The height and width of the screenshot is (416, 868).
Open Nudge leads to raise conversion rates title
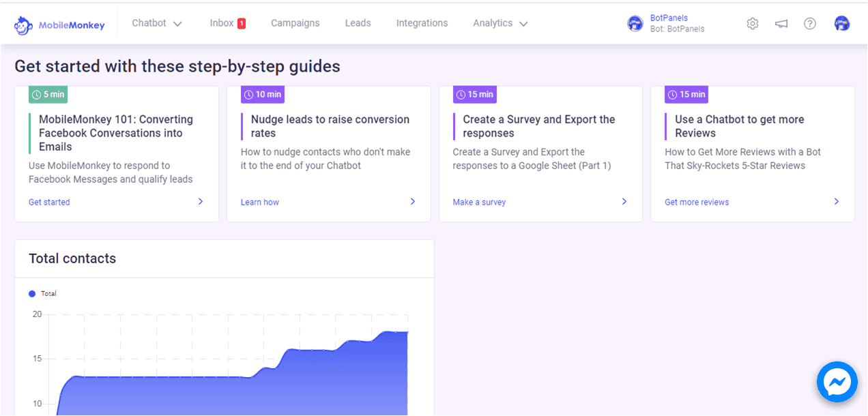[330, 126]
